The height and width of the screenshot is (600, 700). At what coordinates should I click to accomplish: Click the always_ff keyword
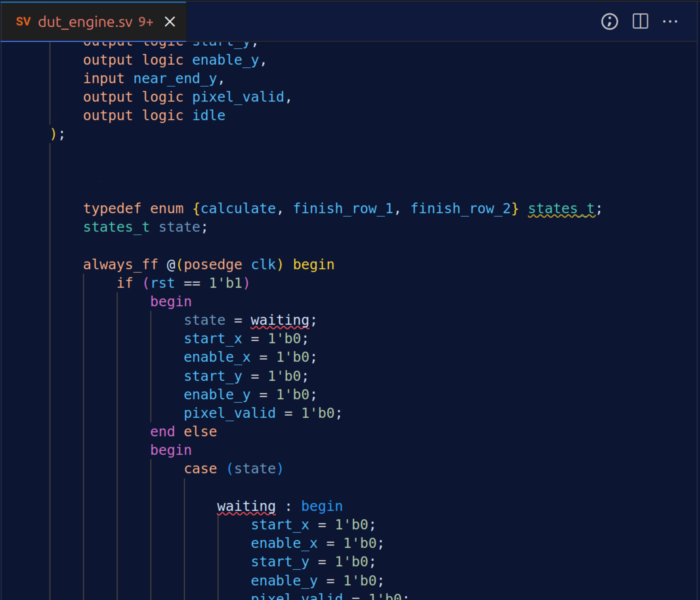click(120, 265)
